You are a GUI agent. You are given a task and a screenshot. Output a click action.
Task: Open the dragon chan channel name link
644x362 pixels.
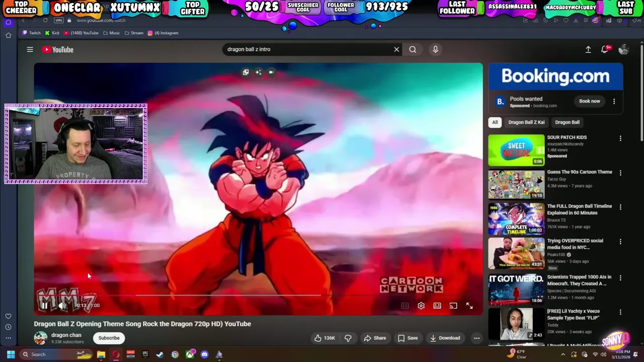coord(66,335)
